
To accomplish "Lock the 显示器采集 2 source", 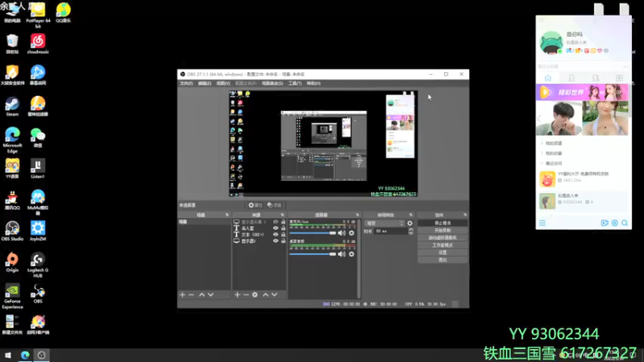I will tap(283, 222).
